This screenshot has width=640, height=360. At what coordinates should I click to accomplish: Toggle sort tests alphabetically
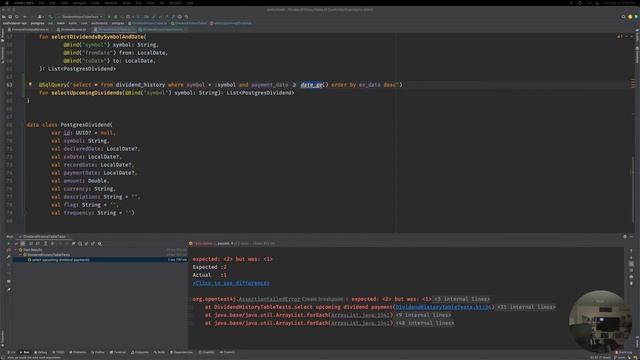point(31,244)
